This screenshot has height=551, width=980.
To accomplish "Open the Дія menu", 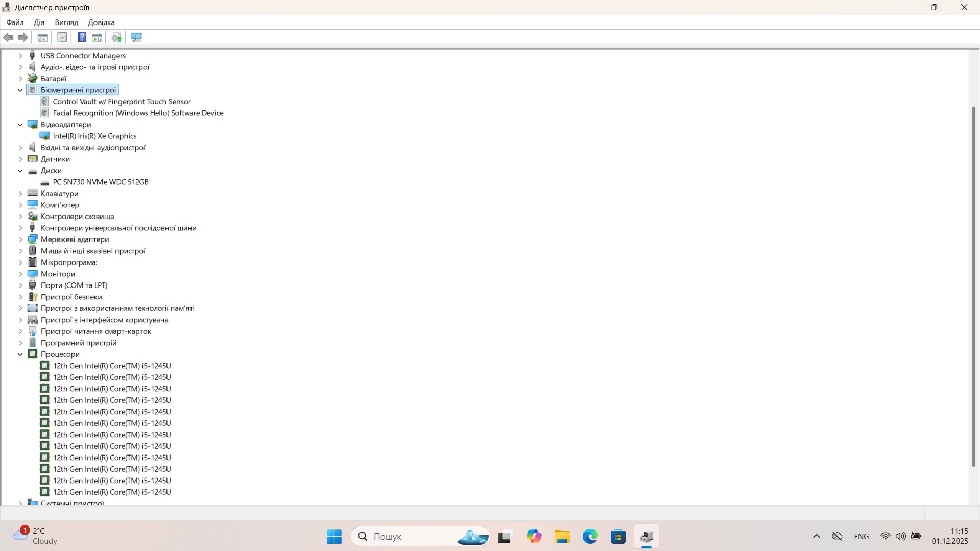I will [x=39, y=22].
